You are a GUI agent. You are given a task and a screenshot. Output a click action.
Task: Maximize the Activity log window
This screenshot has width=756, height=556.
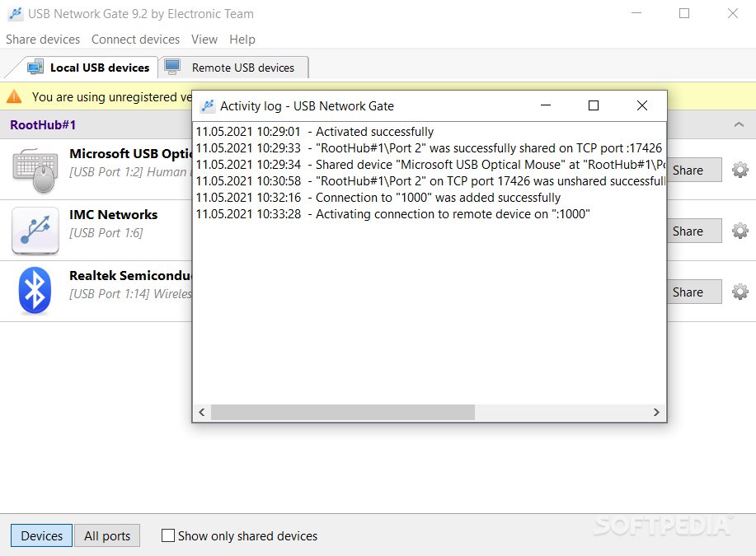coord(594,105)
